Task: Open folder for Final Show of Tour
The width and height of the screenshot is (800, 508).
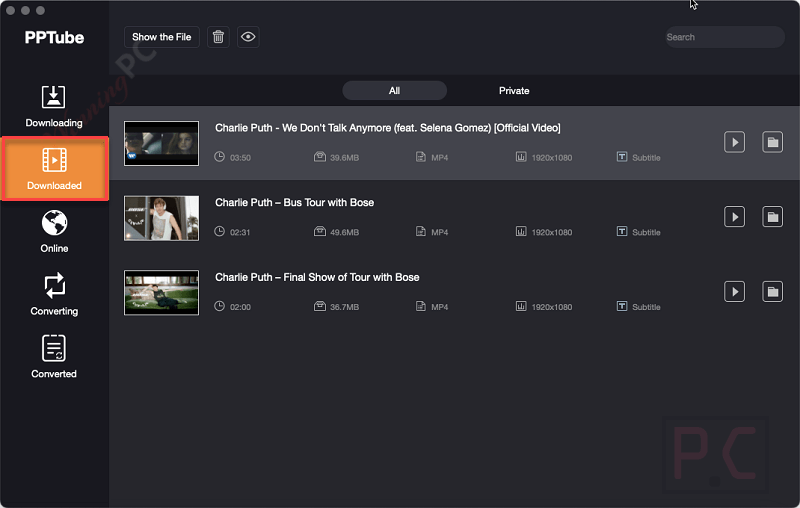Action: click(772, 291)
